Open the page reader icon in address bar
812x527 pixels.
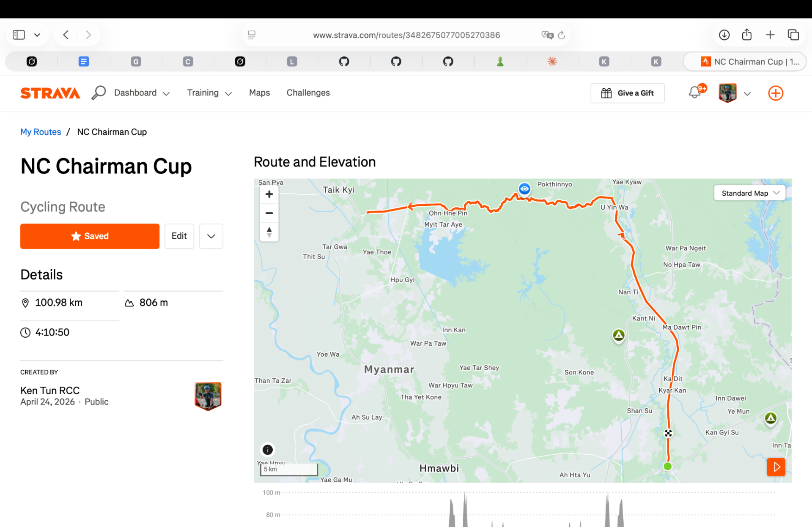pyautogui.click(x=252, y=35)
